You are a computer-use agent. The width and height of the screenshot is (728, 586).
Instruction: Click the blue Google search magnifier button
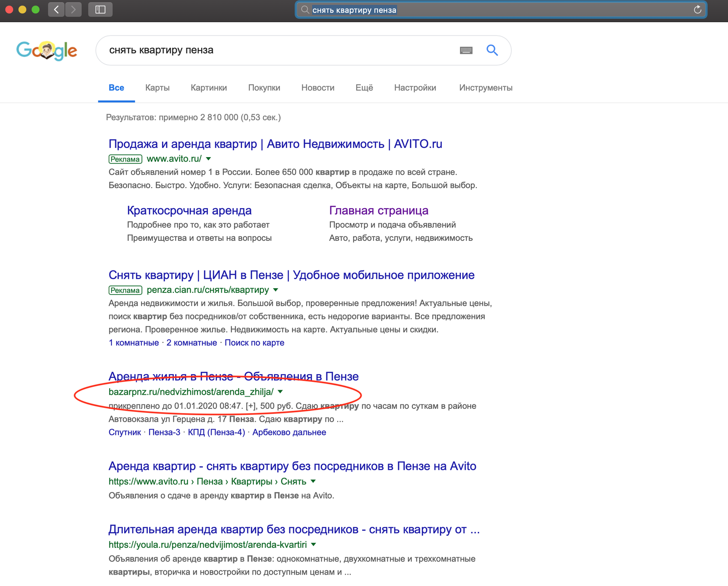pos(492,50)
